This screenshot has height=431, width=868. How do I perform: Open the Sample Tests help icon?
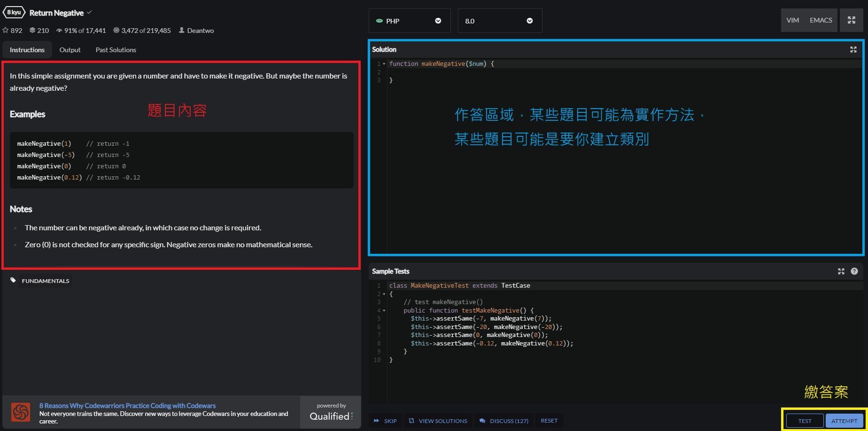(x=854, y=271)
